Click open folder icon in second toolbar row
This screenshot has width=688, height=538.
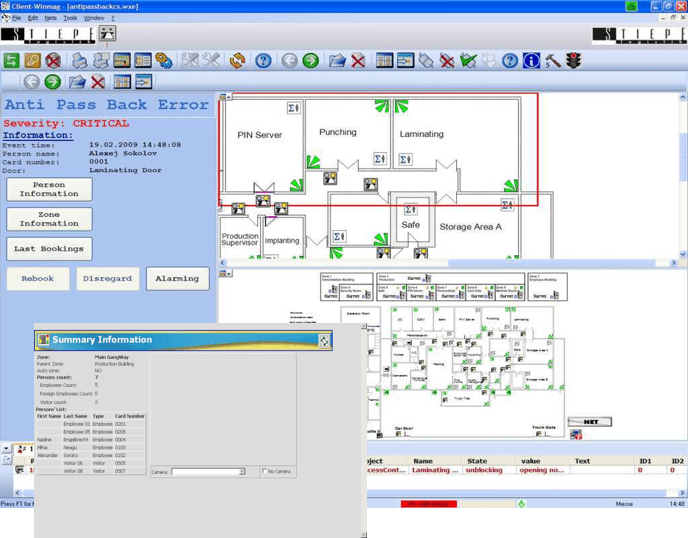click(x=77, y=82)
